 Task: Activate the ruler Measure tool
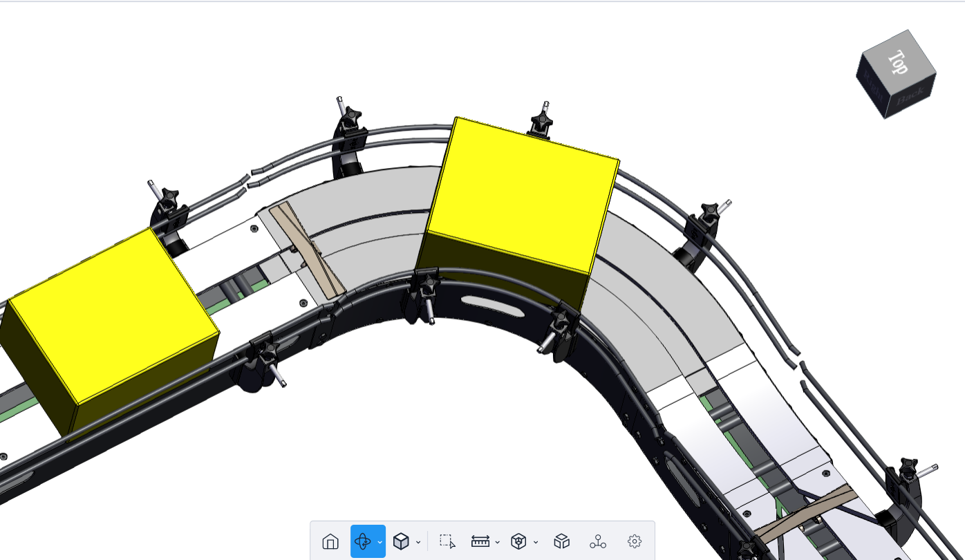[x=480, y=541]
